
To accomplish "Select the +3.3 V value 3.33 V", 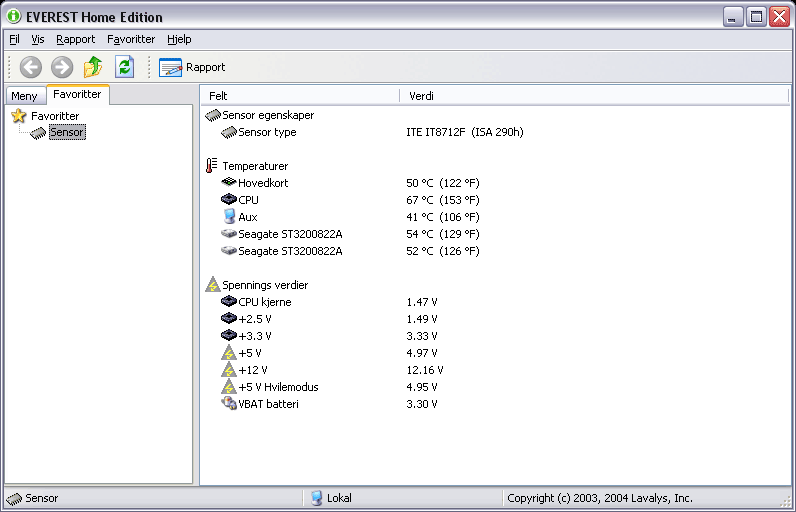I will point(422,336).
